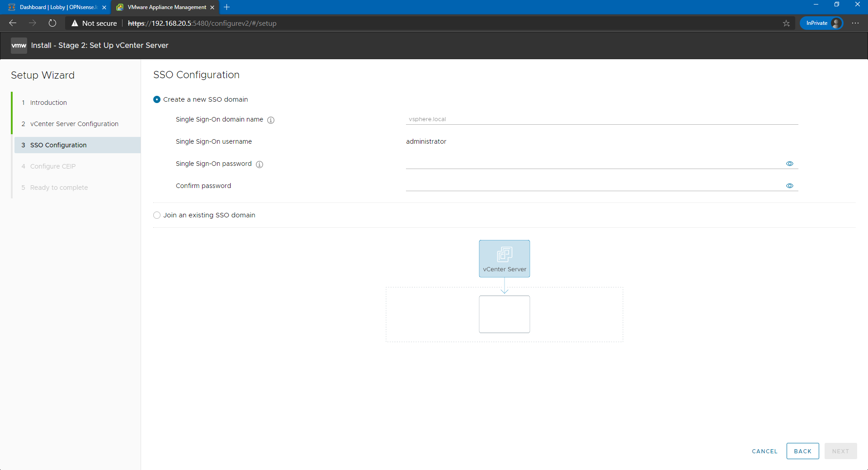868x470 pixels.
Task: Click the browser address bar URL
Action: (202, 23)
